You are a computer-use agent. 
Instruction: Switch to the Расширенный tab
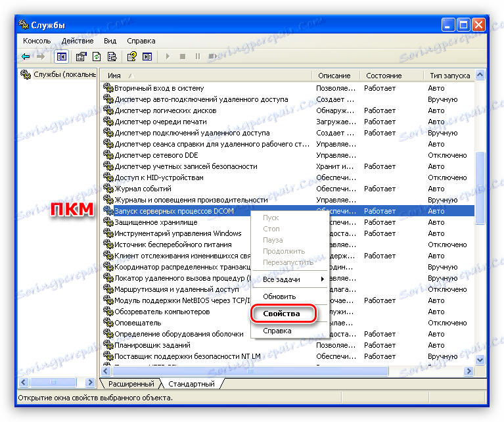[132, 384]
